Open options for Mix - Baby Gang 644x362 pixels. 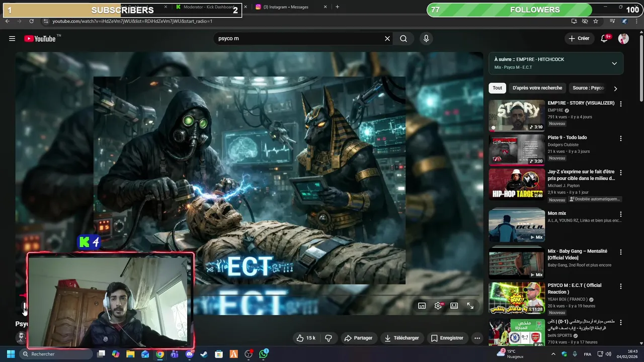pos(620,252)
